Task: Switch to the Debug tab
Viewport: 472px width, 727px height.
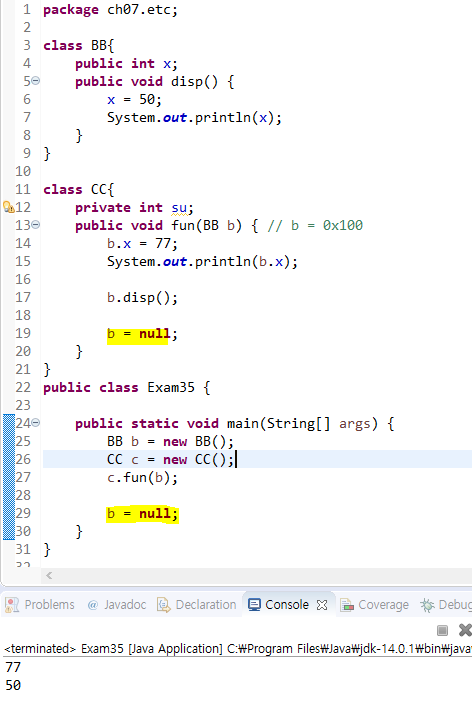Action: (x=446, y=605)
